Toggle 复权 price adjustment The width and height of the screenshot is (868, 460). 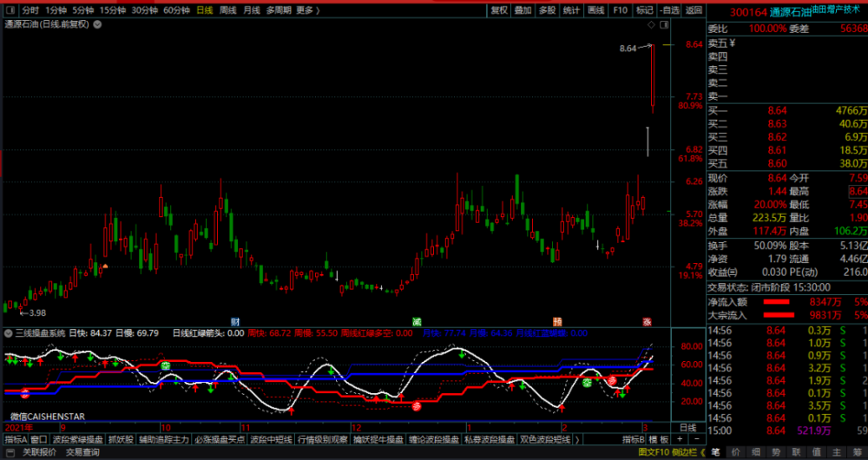[499, 10]
